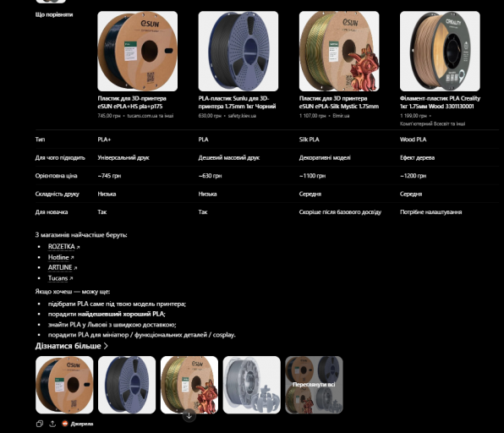504x433 pixels.
Task: Click the ~1200 грн price cell
Action: [413, 176]
